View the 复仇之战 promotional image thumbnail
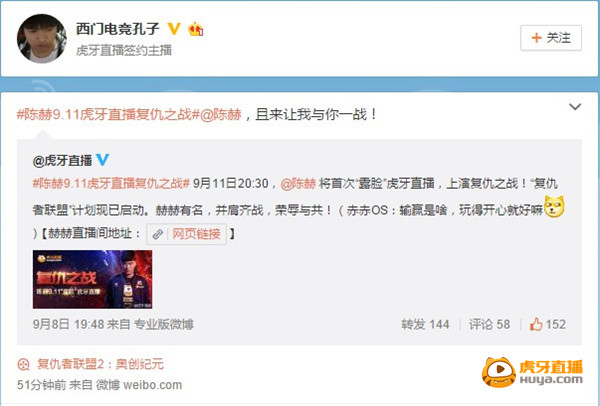The image size is (600, 406). point(93,279)
